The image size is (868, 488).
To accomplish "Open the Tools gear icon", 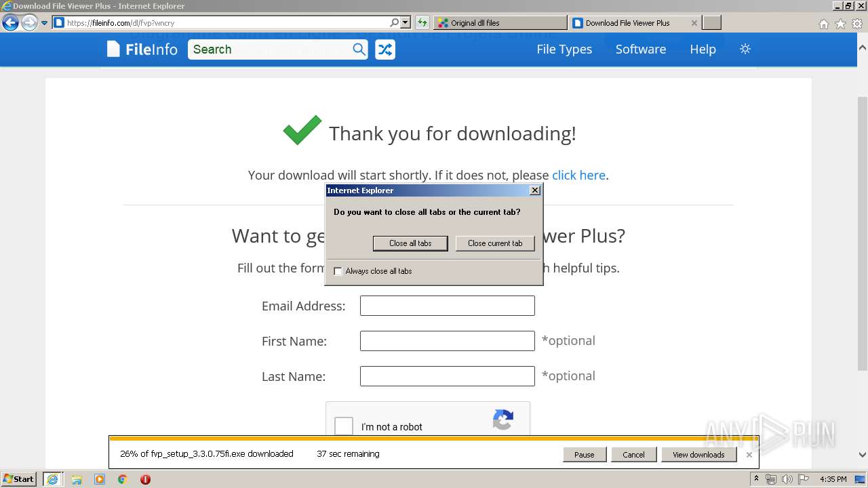I will (x=857, y=24).
